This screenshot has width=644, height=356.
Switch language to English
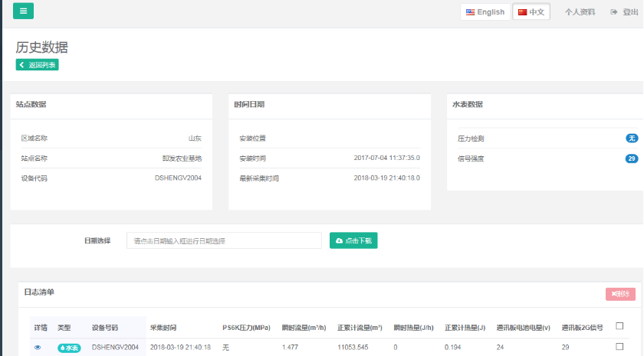(x=485, y=12)
